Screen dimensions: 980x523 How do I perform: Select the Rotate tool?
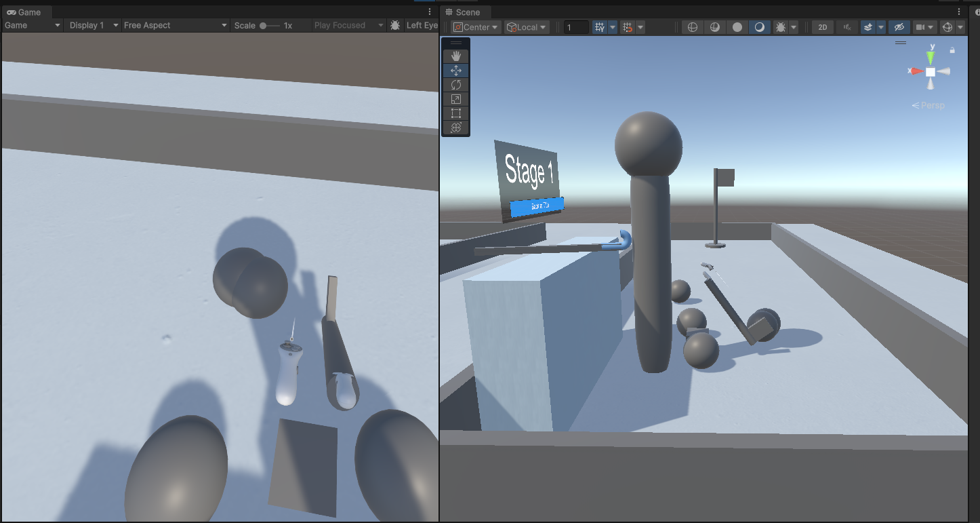455,85
